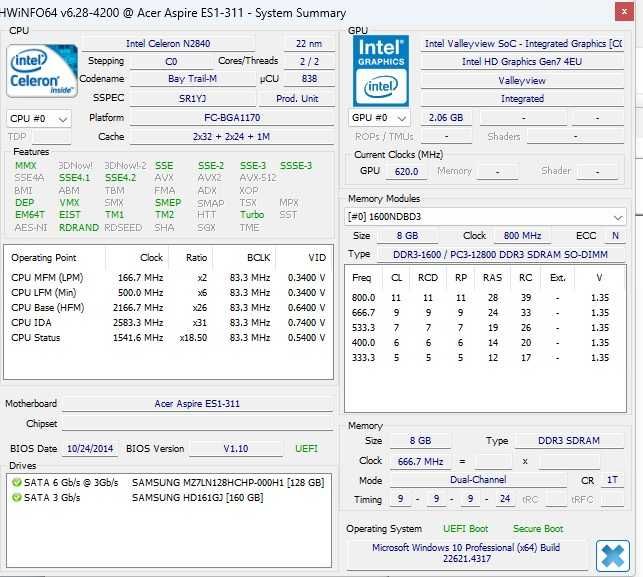
Task: Click the memory clock 666.7 MHz value
Action: tap(420, 462)
